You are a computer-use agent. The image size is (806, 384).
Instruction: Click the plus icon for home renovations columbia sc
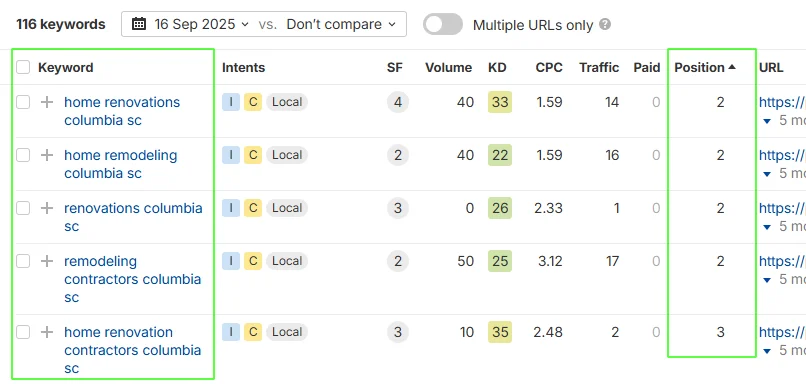coord(47,102)
